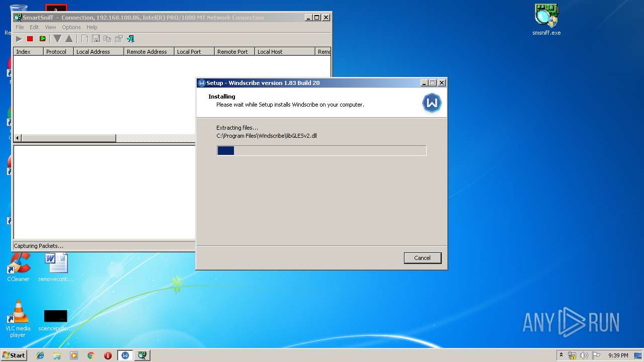Click the horizontal scrollbar thumb in SmartSniff
Viewport: 644px width, 362px height.
pyautogui.click(x=69, y=138)
